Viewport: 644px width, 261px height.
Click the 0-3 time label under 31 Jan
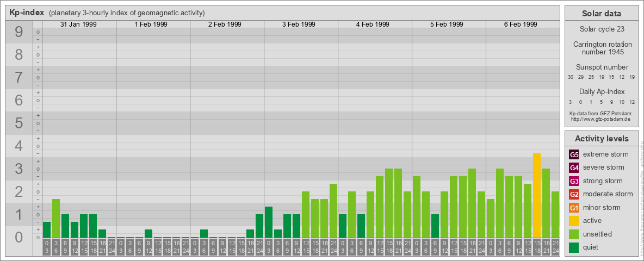[x=47, y=246]
